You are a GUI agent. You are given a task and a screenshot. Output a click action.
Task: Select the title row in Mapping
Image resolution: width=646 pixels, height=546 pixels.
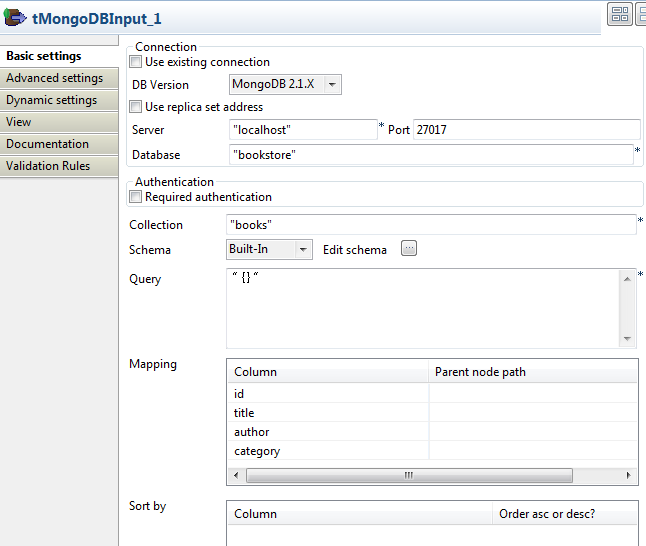(327, 413)
